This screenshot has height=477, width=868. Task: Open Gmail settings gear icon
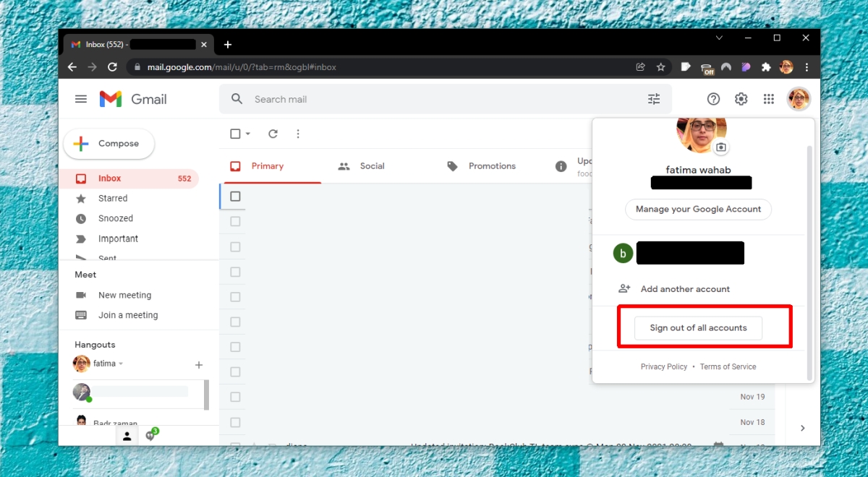click(741, 99)
